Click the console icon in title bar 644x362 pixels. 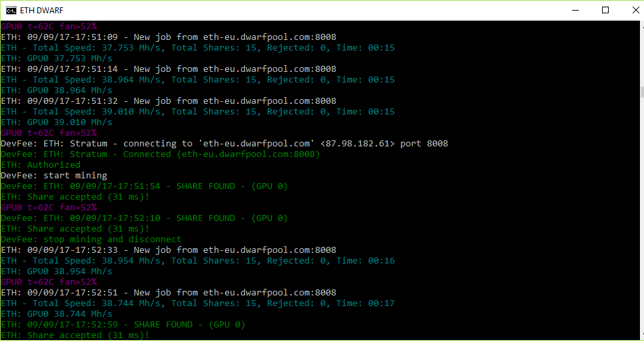click(x=11, y=10)
